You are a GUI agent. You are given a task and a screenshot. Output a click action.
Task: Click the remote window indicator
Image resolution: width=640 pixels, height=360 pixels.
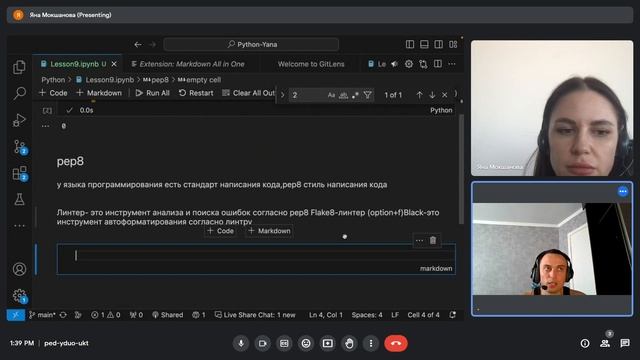[16, 315]
